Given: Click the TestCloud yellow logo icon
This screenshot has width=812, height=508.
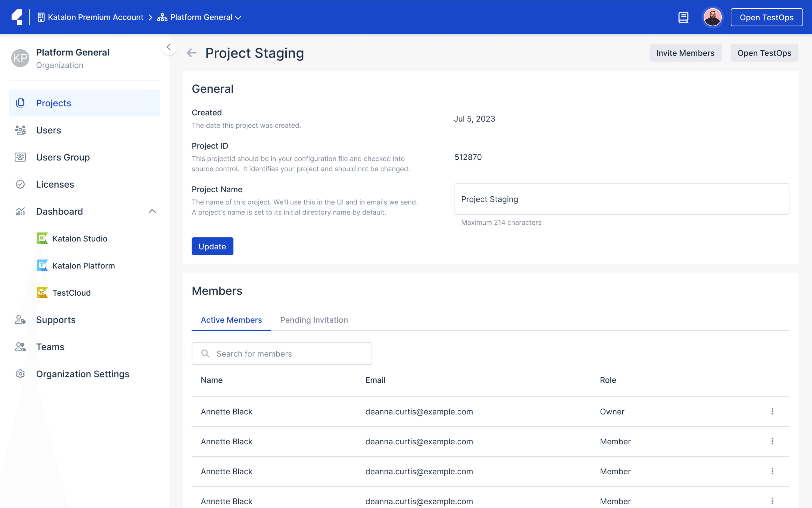Looking at the screenshot, I should pos(42,292).
